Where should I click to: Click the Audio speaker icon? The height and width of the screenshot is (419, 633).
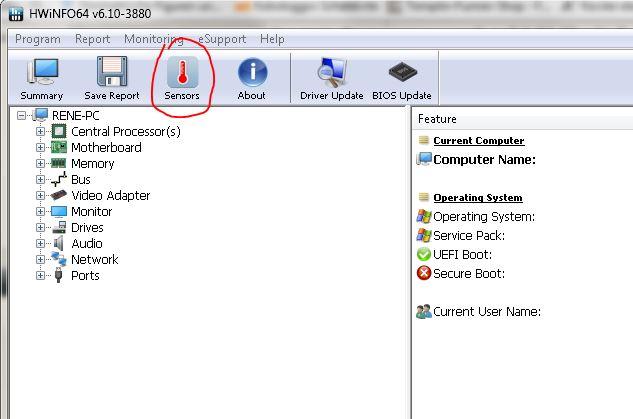tap(59, 243)
